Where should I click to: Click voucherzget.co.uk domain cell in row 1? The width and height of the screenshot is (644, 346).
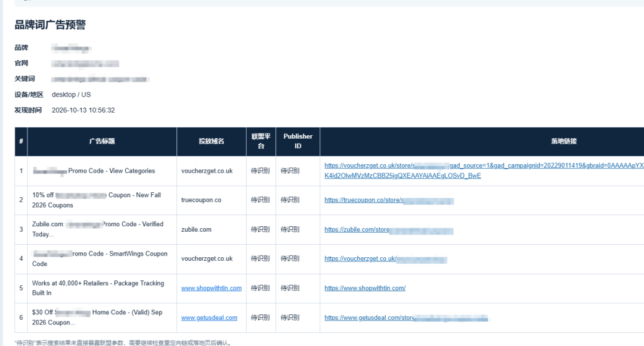207,171
